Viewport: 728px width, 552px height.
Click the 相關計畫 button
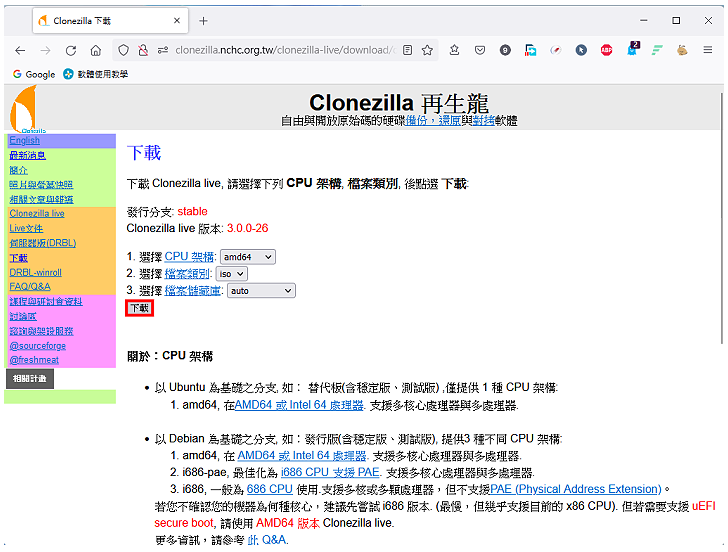(x=30, y=379)
